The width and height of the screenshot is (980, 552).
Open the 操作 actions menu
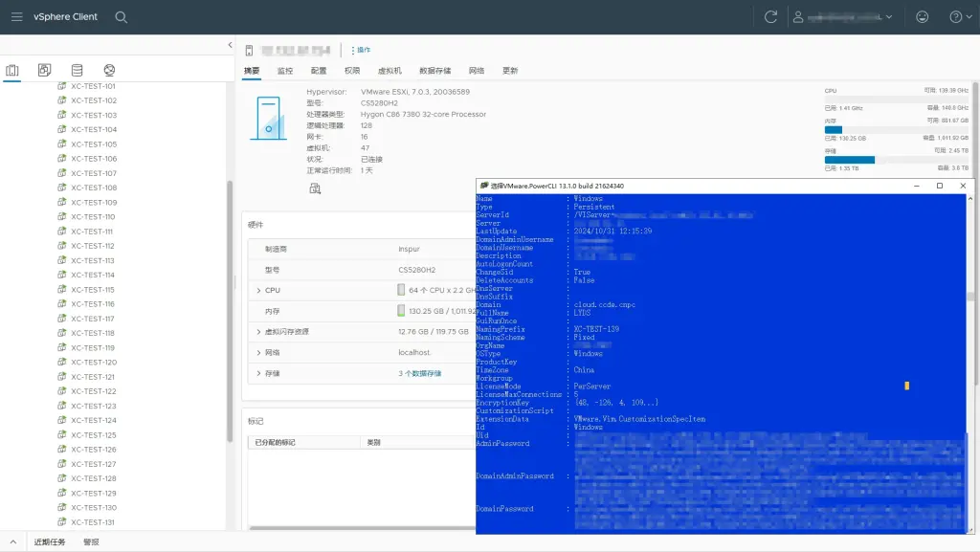click(361, 50)
